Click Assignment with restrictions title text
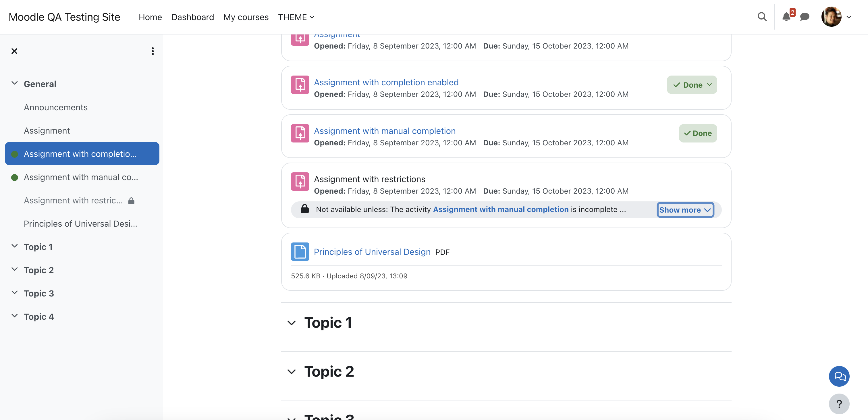The height and width of the screenshot is (420, 868). click(x=369, y=179)
